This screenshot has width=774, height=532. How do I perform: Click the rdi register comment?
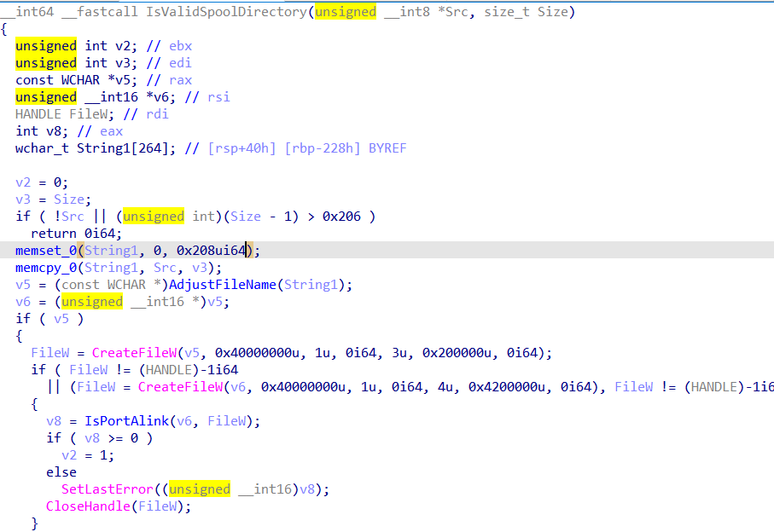(x=158, y=114)
